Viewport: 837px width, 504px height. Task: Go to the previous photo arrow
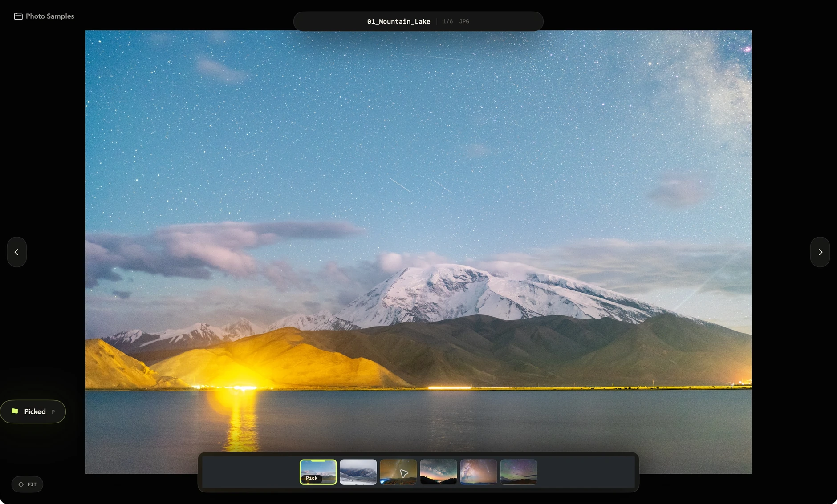[x=17, y=252]
